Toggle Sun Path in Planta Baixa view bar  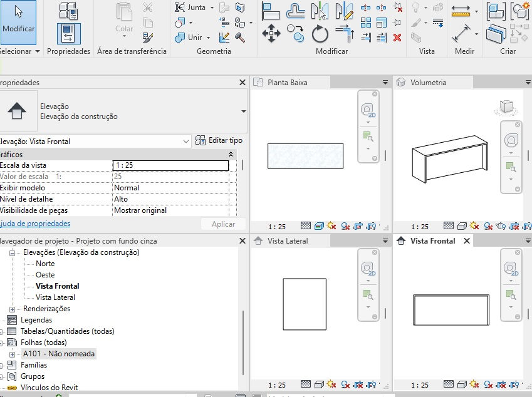(x=331, y=226)
